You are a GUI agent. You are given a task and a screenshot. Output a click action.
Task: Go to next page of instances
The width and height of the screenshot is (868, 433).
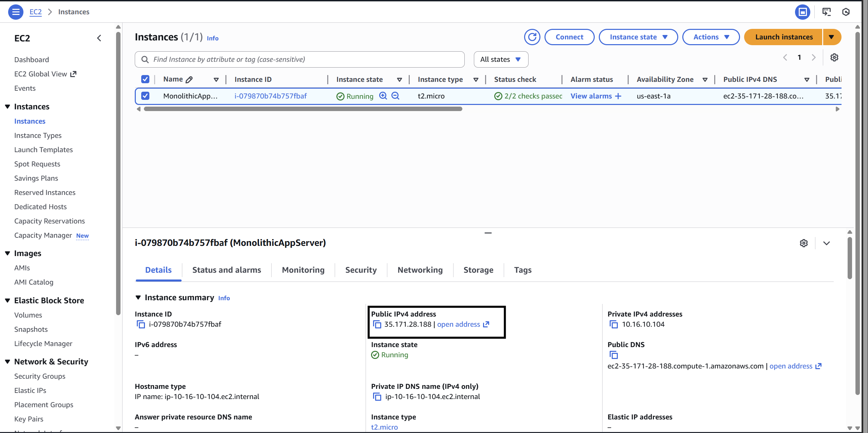coord(813,57)
